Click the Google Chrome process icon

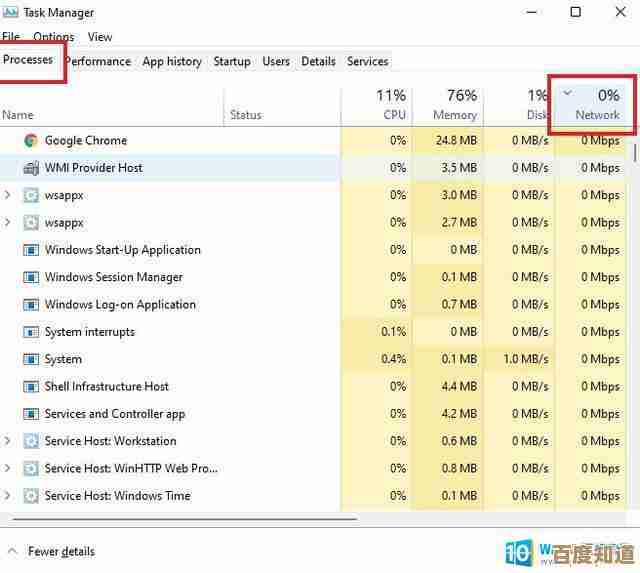(x=31, y=140)
